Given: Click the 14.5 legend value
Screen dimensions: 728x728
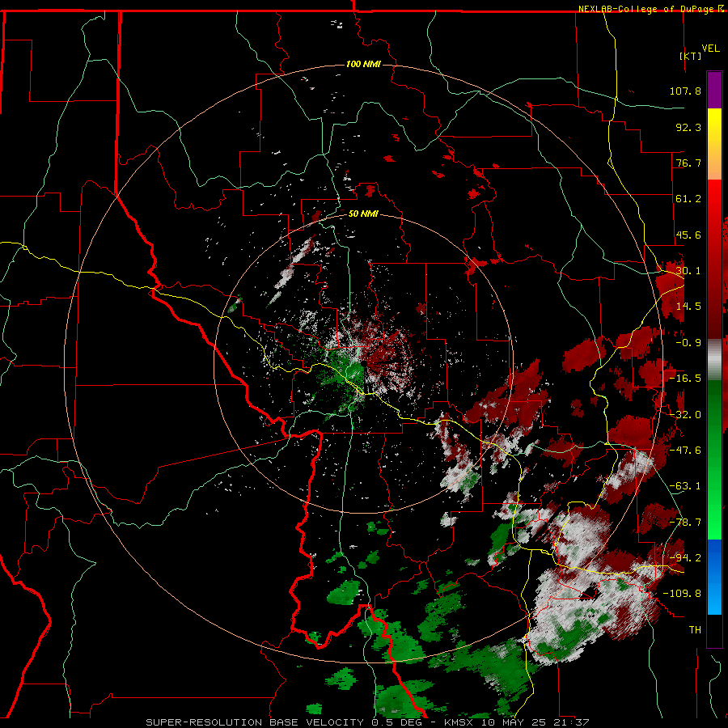Looking at the screenshot, I should (688, 307).
